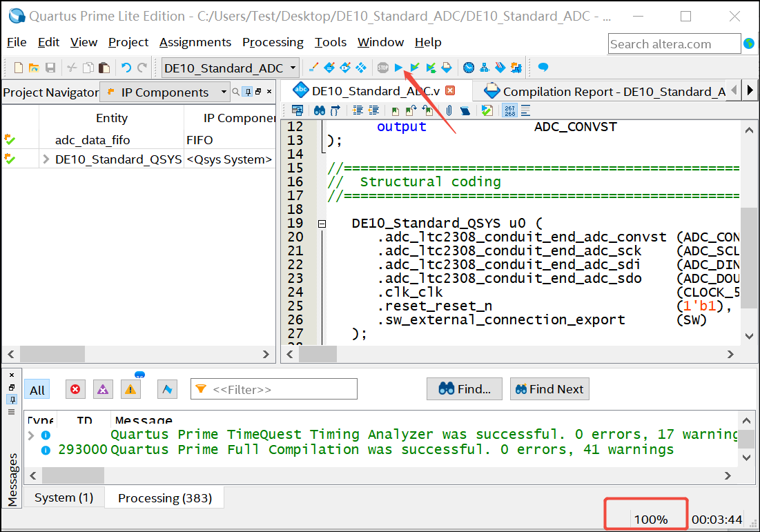Expand the DE10_Standard_QSYS tree row
The width and height of the screenshot is (760, 532).
46,159
